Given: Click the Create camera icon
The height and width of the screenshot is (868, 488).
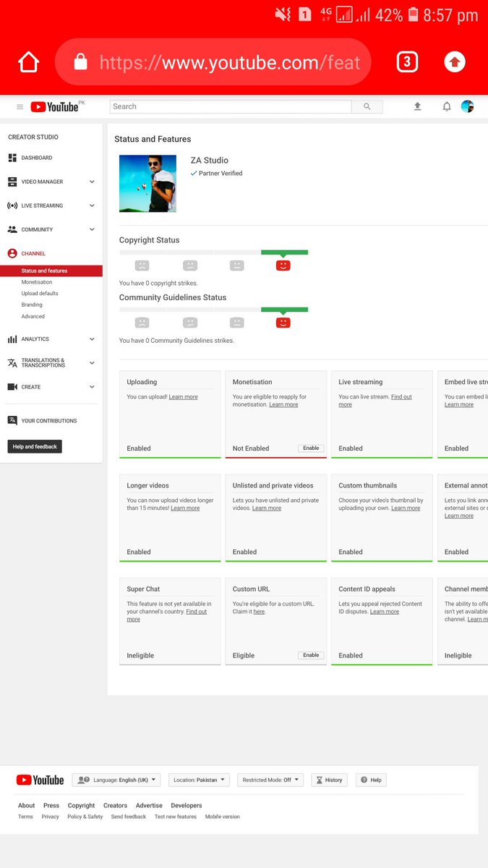Looking at the screenshot, I should coord(12,387).
